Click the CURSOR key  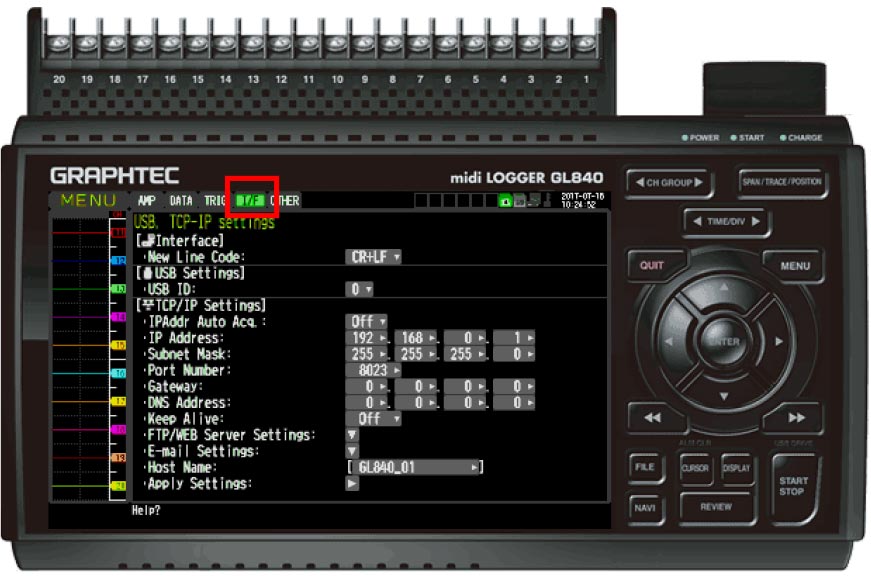[x=695, y=468]
